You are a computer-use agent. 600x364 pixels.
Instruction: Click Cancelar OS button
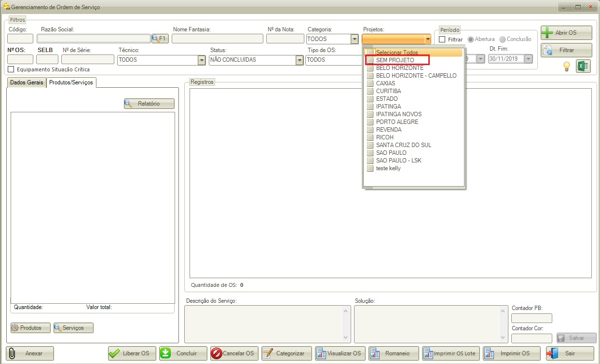tap(234, 353)
